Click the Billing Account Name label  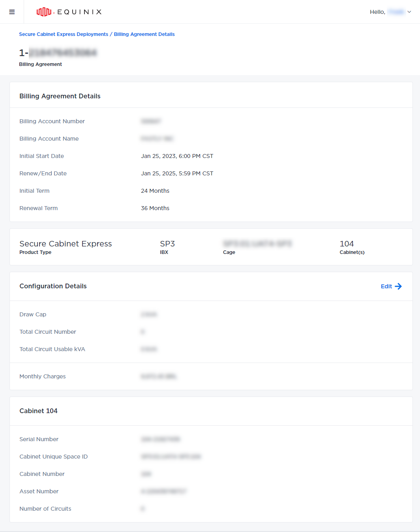[x=49, y=139]
